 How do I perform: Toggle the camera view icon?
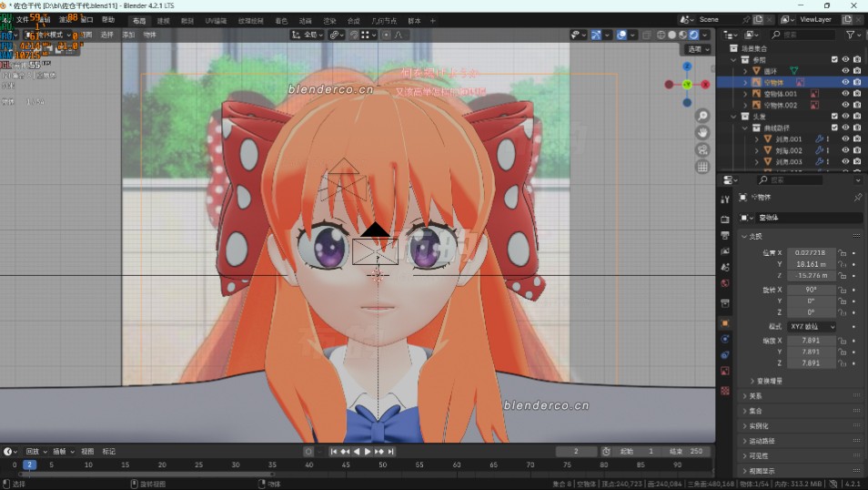pos(702,149)
